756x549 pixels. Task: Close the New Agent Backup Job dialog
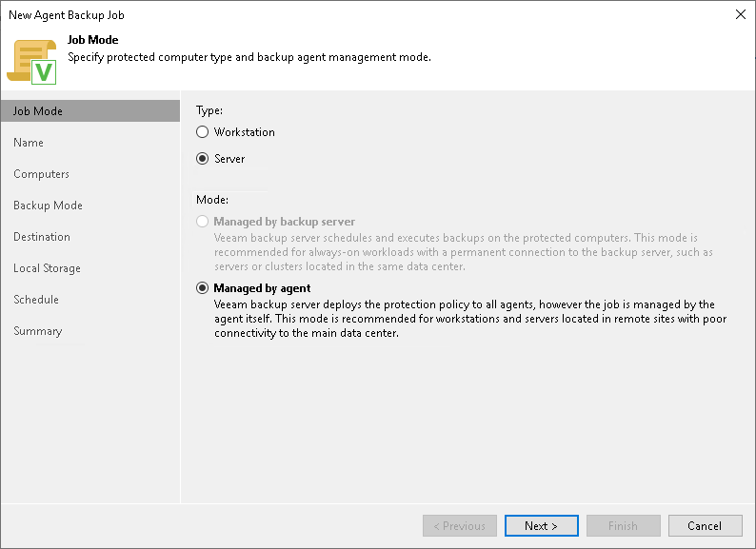pyautogui.click(x=741, y=15)
